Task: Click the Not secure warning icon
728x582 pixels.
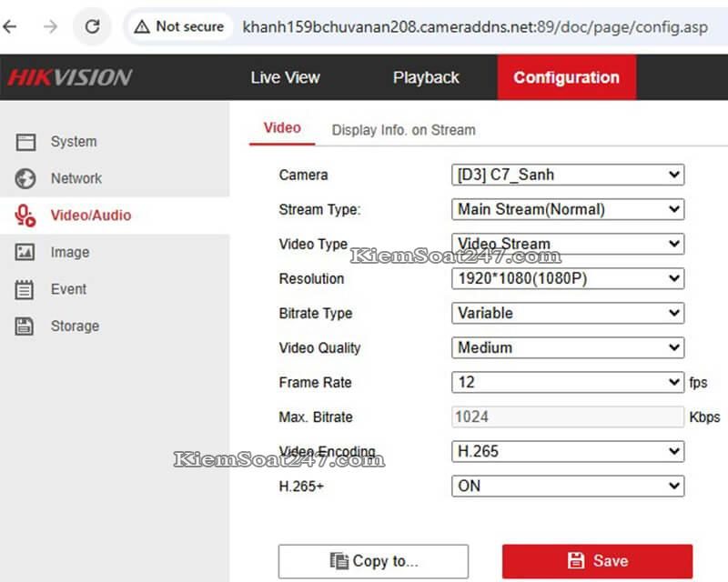Action: tap(142, 27)
